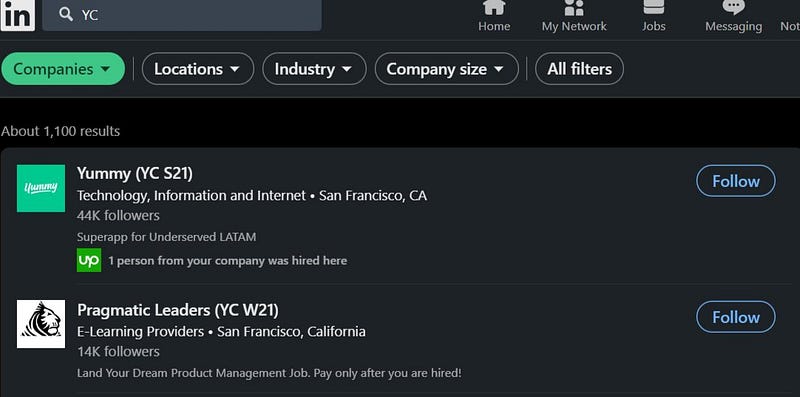
Task: Follow Yummy (YC S21)
Action: [736, 181]
